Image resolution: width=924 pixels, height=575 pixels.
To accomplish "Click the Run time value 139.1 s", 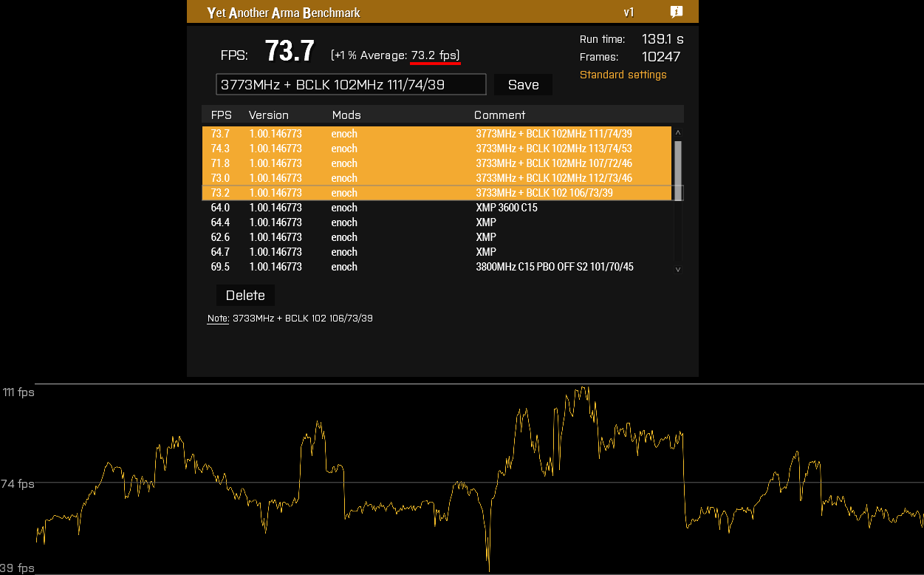I will 663,39.
